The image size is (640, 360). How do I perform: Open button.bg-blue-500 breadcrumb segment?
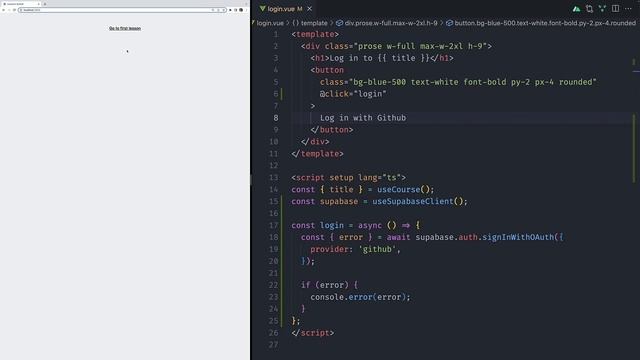541,23
